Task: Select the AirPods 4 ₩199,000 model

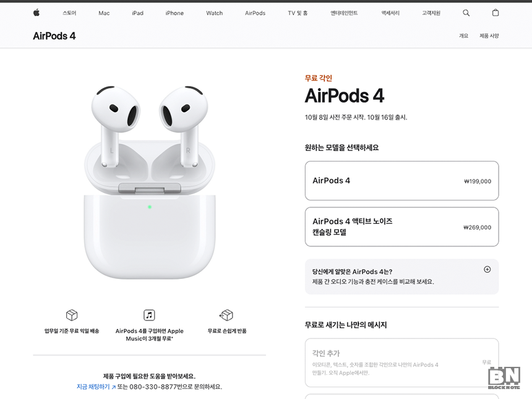Action: (x=401, y=181)
